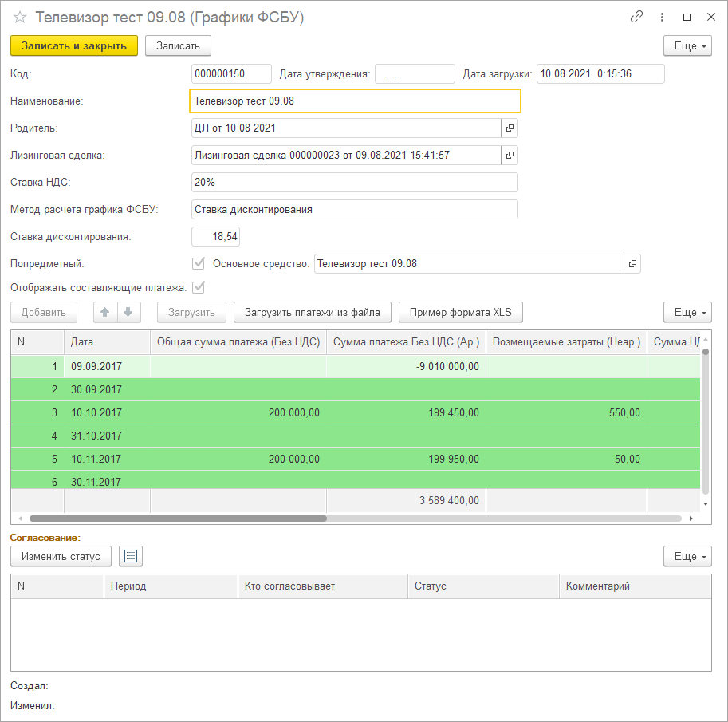Image resolution: width=728 pixels, height=722 pixels.
Task: Move payment row up with arrow
Action: pyautogui.click(x=105, y=312)
